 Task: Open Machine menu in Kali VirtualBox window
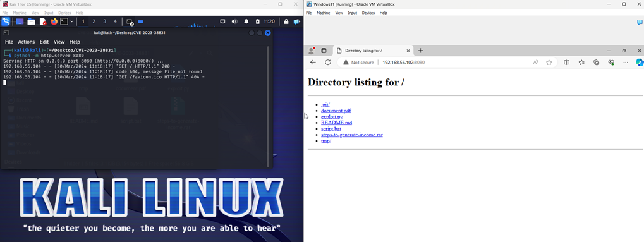[x=20, y=13]
